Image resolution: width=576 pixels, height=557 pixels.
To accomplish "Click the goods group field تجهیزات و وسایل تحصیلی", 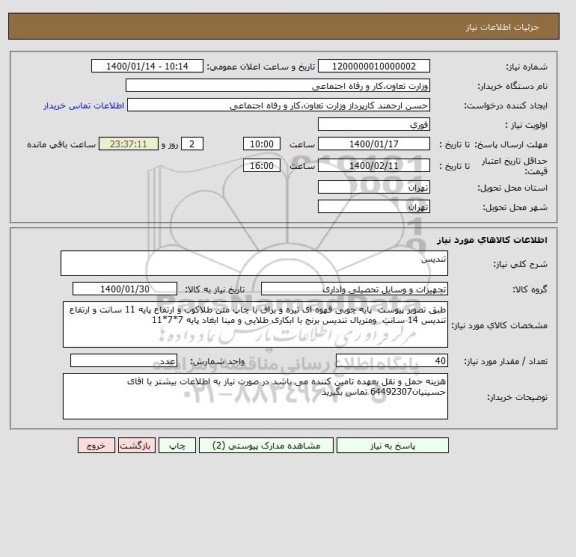I will click(x=354, y=289).
